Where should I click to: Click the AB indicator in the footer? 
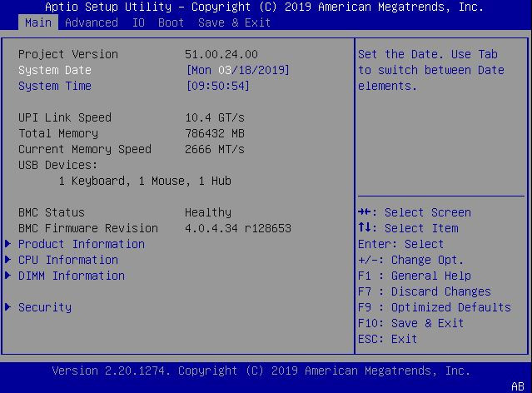tap(518, 386)
